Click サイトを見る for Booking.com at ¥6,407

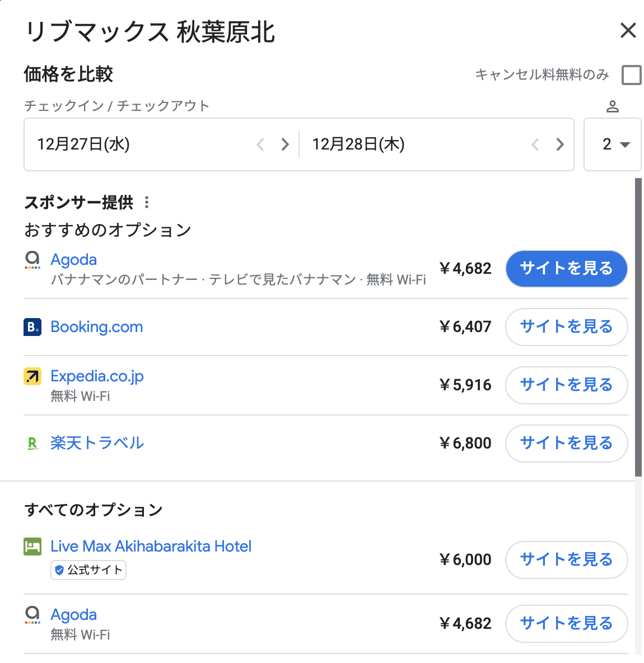coord(567,327)
